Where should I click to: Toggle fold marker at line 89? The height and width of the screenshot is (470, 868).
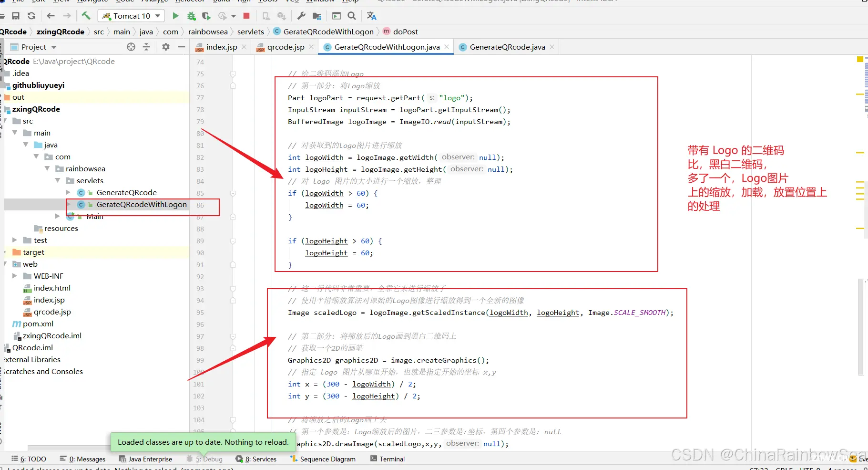tap(233, 241)
